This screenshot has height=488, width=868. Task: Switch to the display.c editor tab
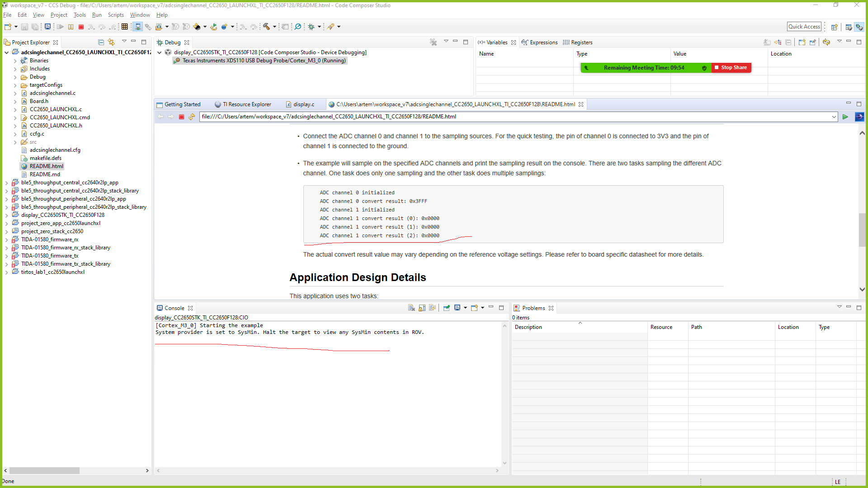303,104
